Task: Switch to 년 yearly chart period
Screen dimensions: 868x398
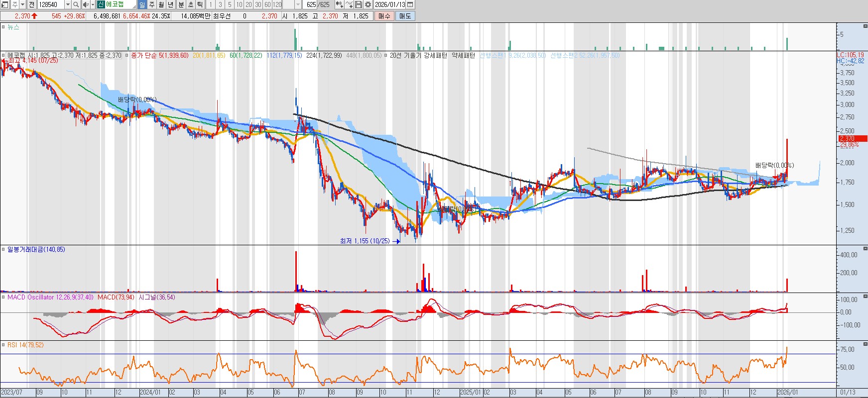Action: pyautogui.click(x=171, y=4)
